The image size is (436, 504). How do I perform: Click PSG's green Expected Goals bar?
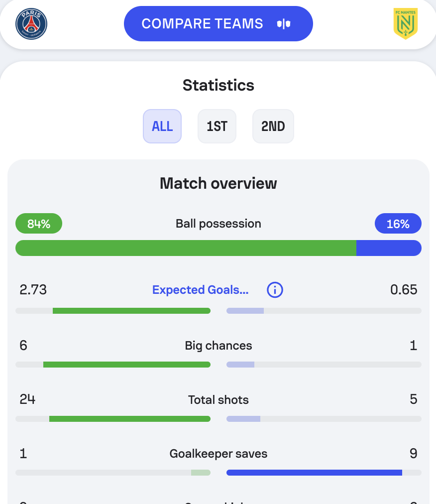click(131, 311)
